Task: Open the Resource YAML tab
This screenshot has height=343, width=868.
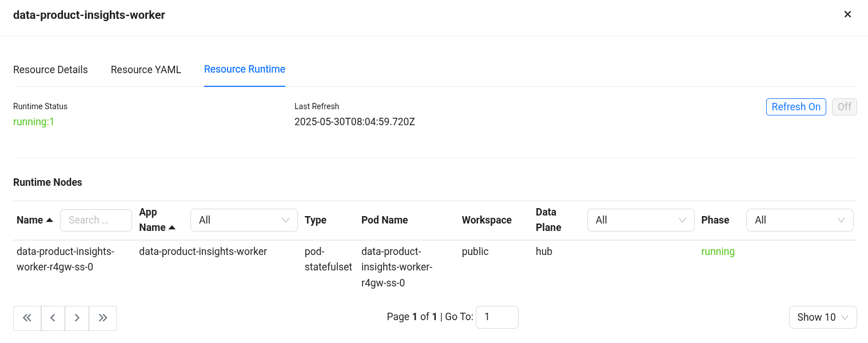Action: tap(146, 70)
